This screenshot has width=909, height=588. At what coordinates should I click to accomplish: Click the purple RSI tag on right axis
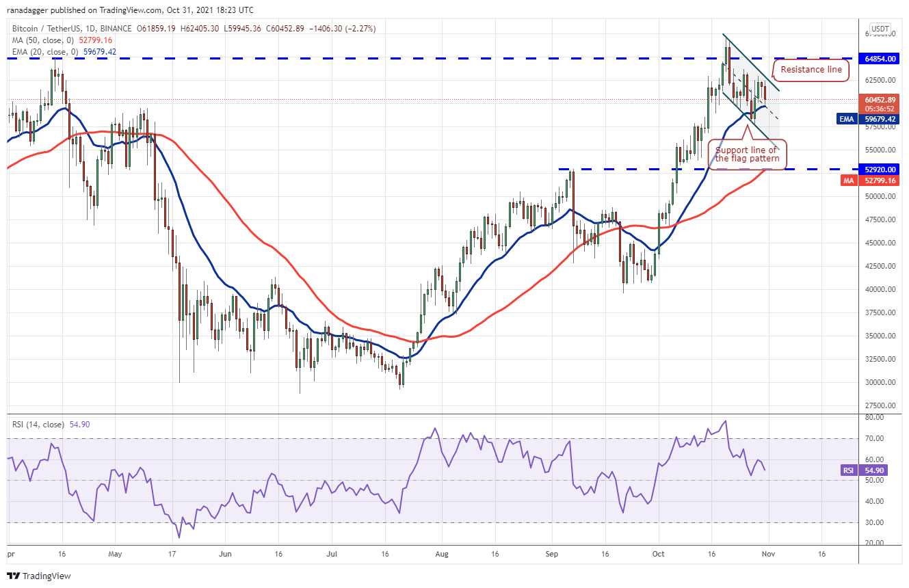(849, 470)
